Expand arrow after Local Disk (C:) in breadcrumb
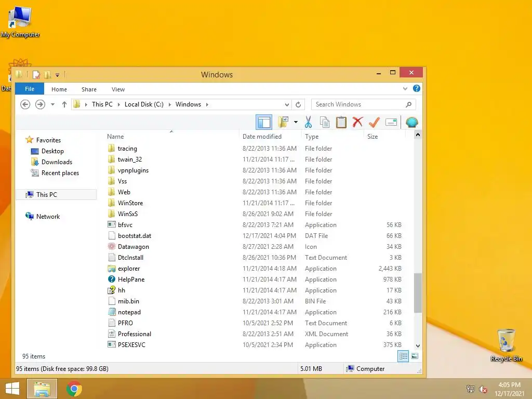 point(170,104)
